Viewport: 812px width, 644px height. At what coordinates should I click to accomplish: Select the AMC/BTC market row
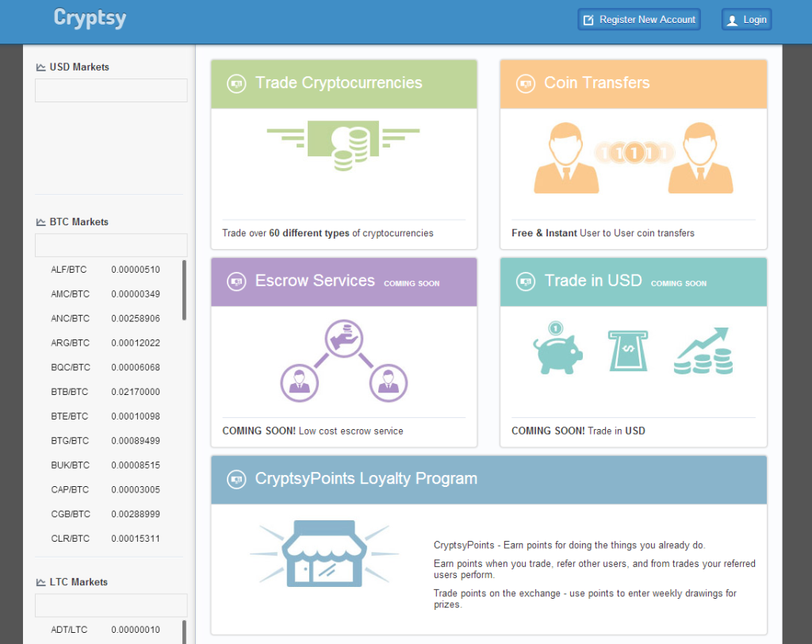[105, 293]
